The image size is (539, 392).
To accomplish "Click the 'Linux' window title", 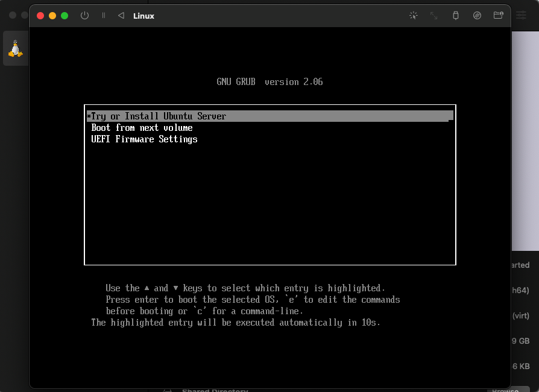I will [x=143, y=16].
